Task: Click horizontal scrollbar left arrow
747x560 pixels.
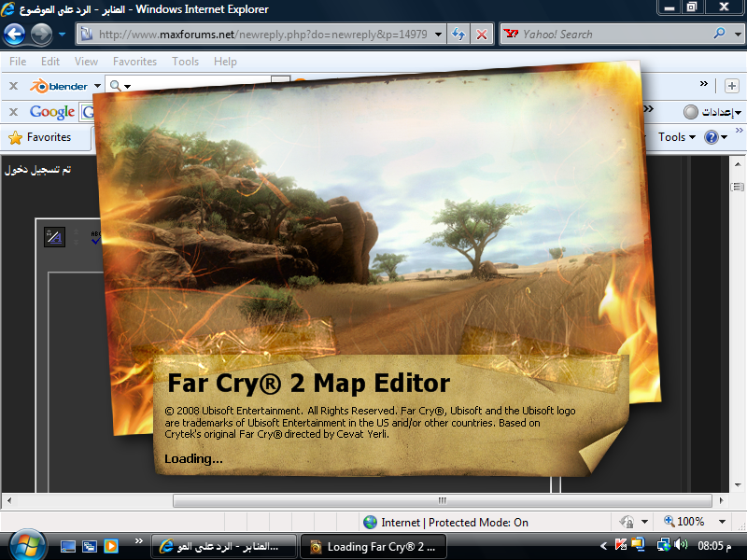Action: click(x=8, y=500)
